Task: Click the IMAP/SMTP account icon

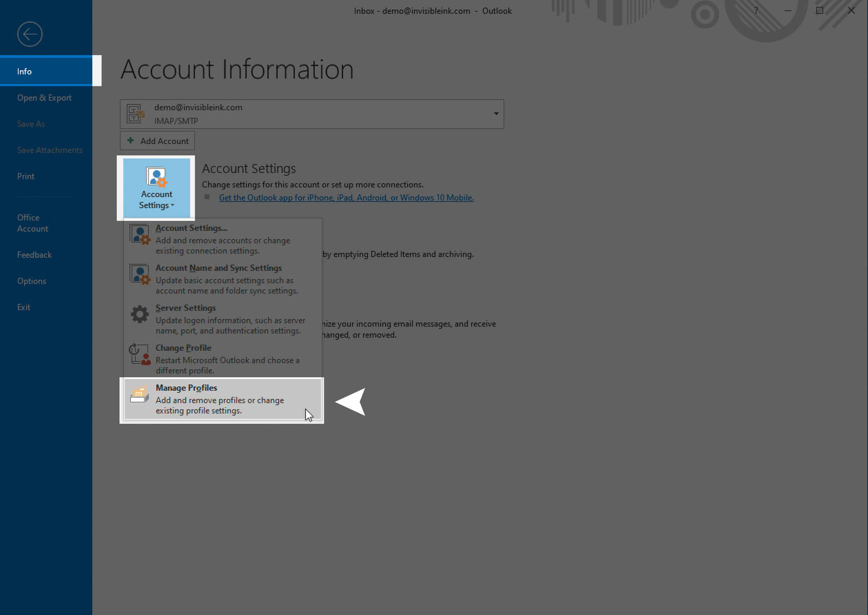Action: [x=136, y=114]
